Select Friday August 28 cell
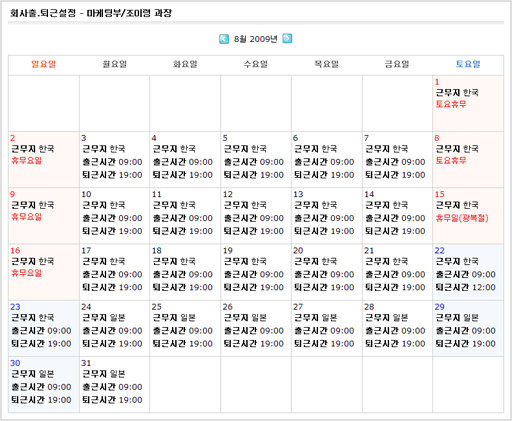Screen dimensions: 512x421 pyautogui.click(x=397, y=328)
